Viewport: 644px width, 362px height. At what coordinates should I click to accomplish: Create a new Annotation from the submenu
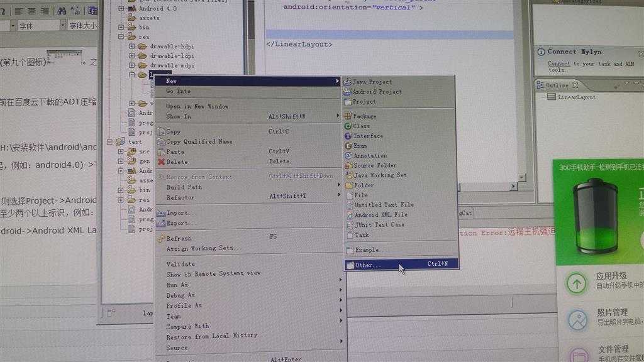click(x=399, y=156)
